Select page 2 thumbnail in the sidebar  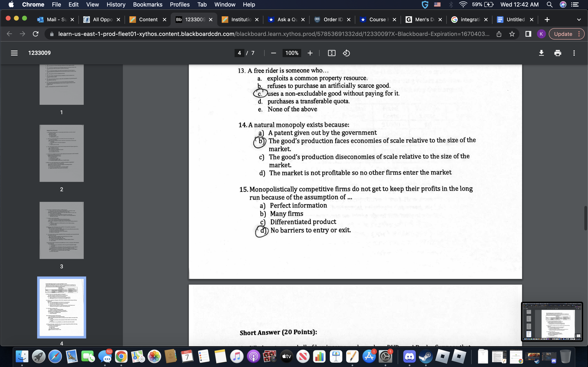coord(61,153)
